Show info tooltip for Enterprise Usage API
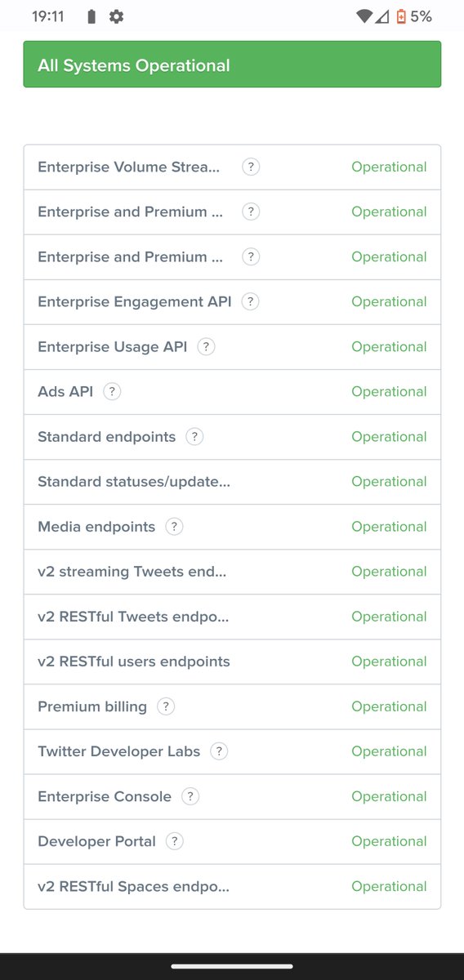464x980 pixels. [207, 346]
